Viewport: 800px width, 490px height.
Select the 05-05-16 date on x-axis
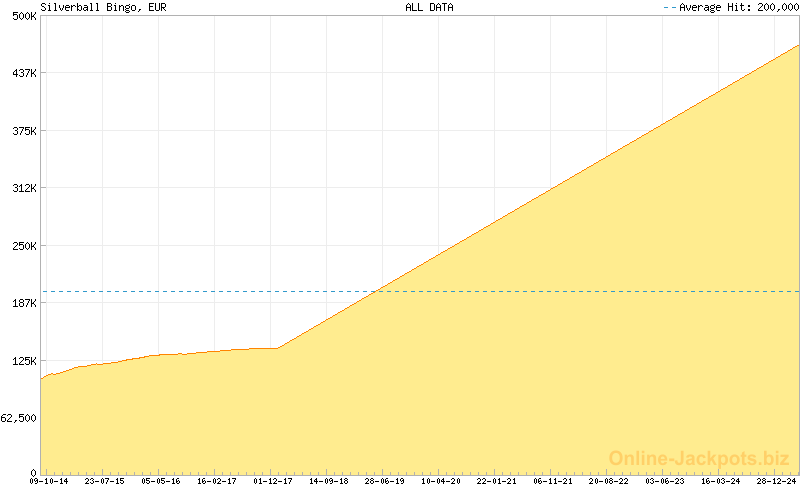click(161, 481)
